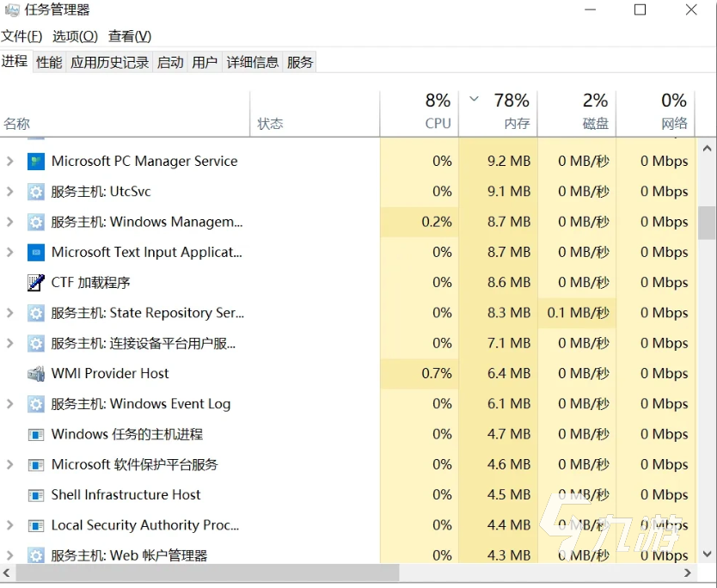Image resolution: width=717 pixels, height=588 pixels.
Task: Click the Local Security Authority Process icon
Action: [x=35, y=524]
